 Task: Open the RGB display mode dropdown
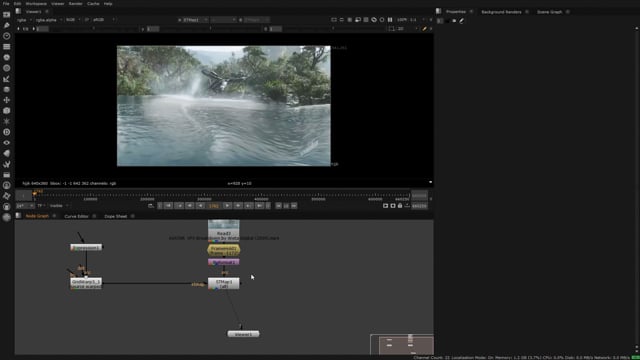tap(73, 20)
